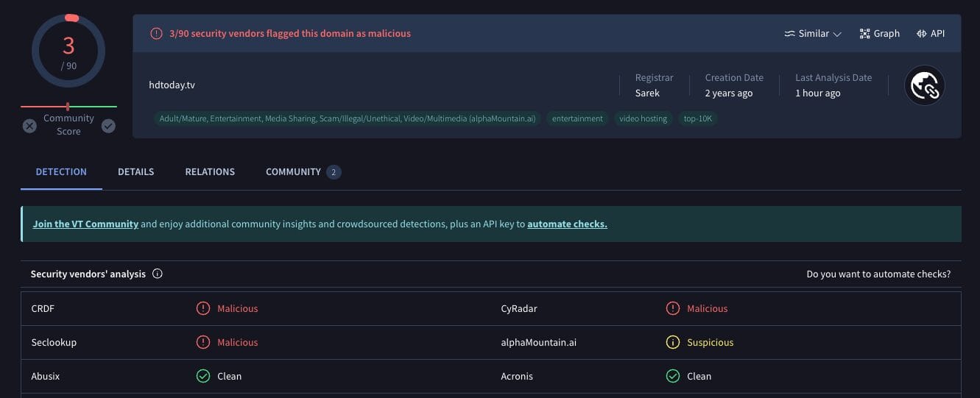Click the Creation Date value 2 years ago
Viewport: 980px width, 398px height.
point(729,93)
